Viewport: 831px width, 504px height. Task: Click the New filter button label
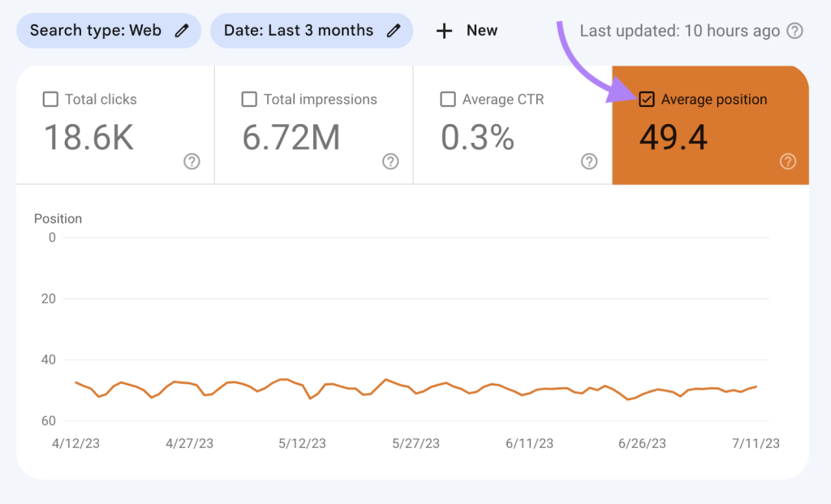(481, 31)
